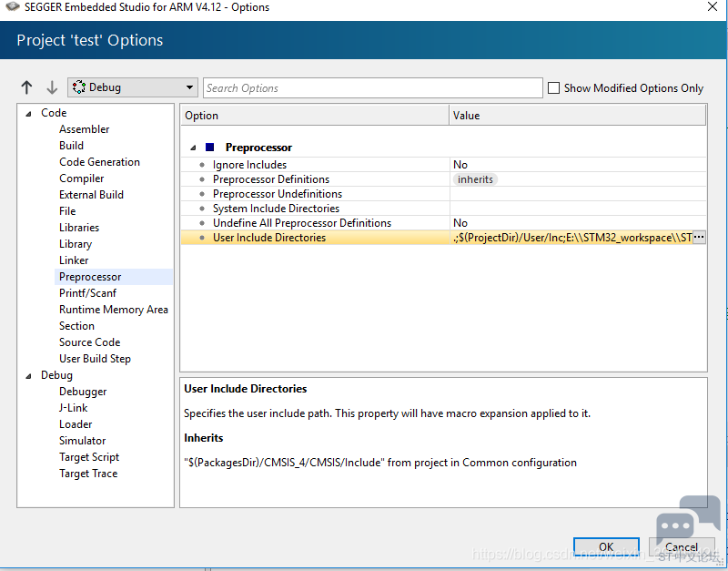Select Build in the Code tree
Screen dimensions: 728x571
click(x=72, y=146)
